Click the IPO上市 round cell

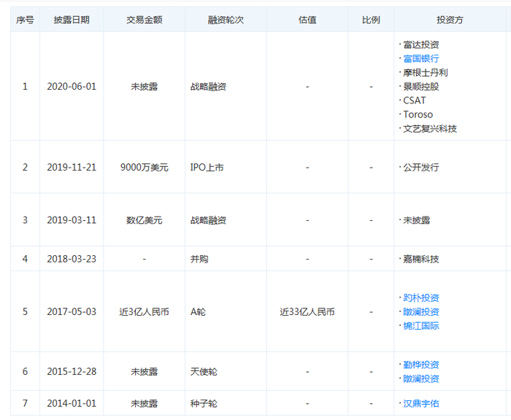(x=207, y=168)
